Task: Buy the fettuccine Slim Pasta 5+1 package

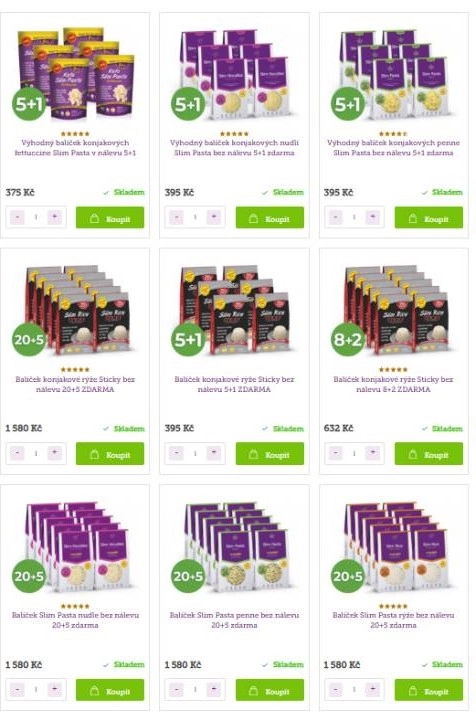Action: pos(110,218)
